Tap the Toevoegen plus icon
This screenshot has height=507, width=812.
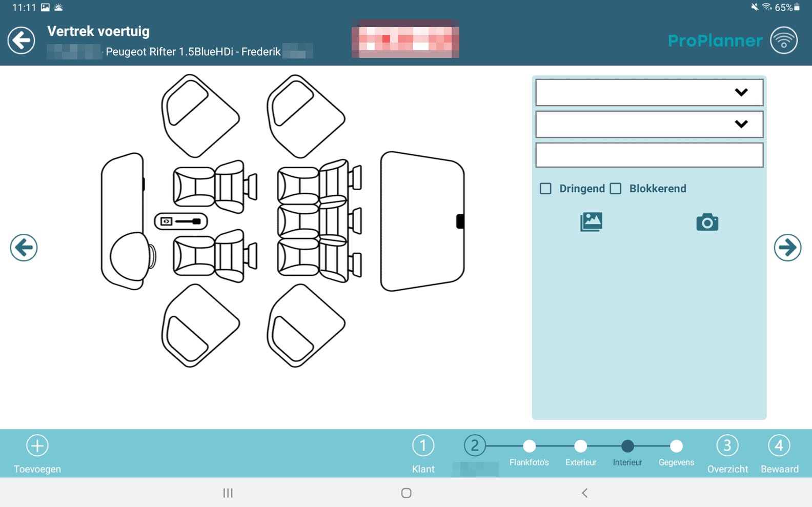click(x=37, y=445)
